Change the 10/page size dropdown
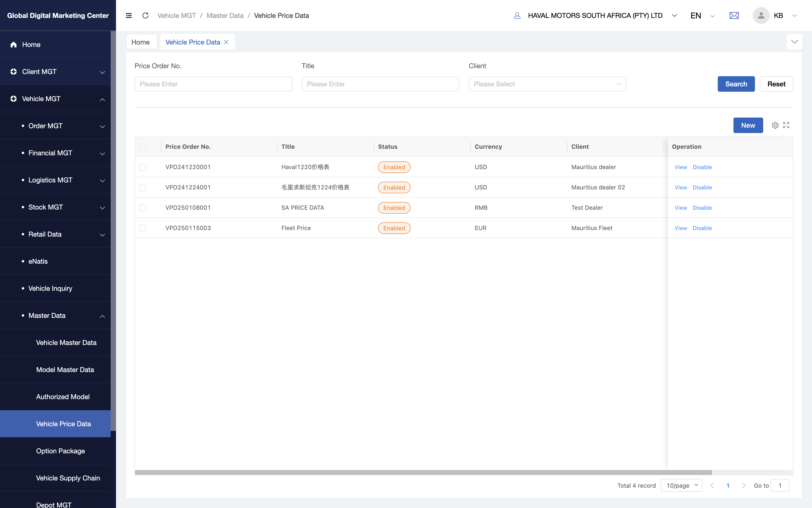Screen dimensions: 812x508 click(x=681, y=486)
